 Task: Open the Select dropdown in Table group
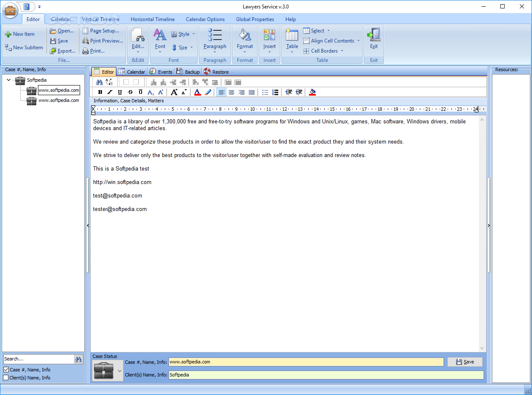tap(317, 31)
